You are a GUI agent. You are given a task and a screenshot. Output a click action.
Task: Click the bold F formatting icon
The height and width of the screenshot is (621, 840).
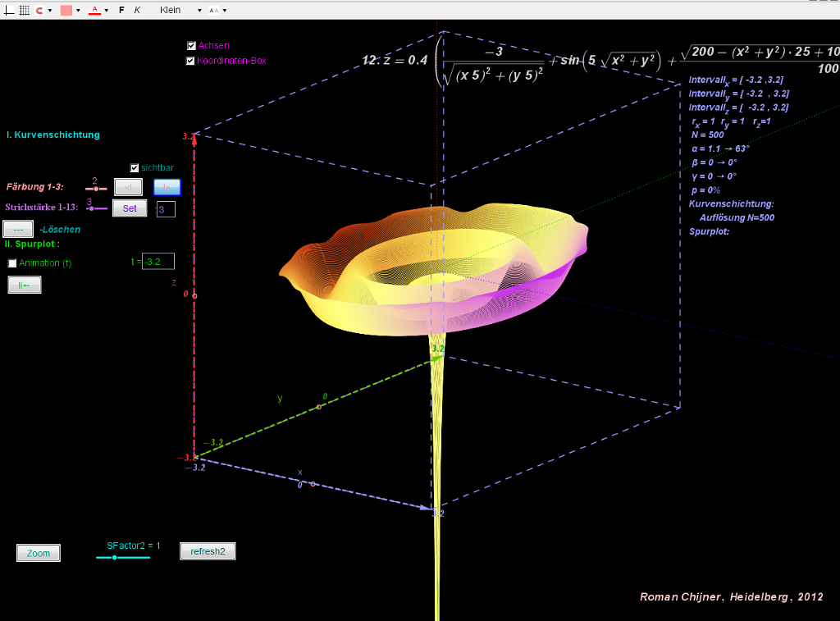121,10
